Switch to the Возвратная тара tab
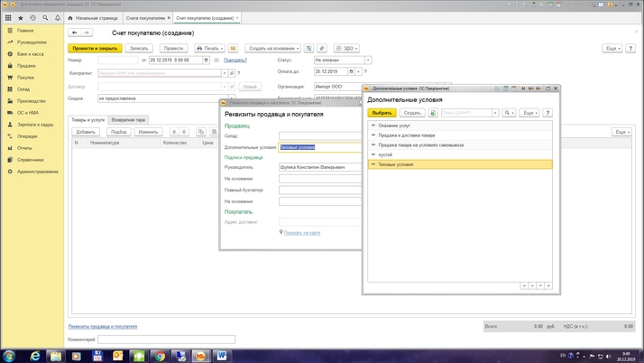The image size is (644, 363). click(x=128, y=119)
